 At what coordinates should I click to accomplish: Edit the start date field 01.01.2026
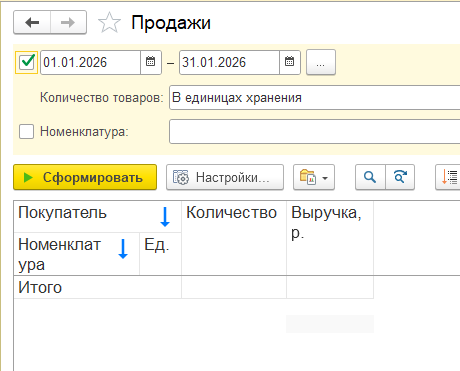point(90,62)
